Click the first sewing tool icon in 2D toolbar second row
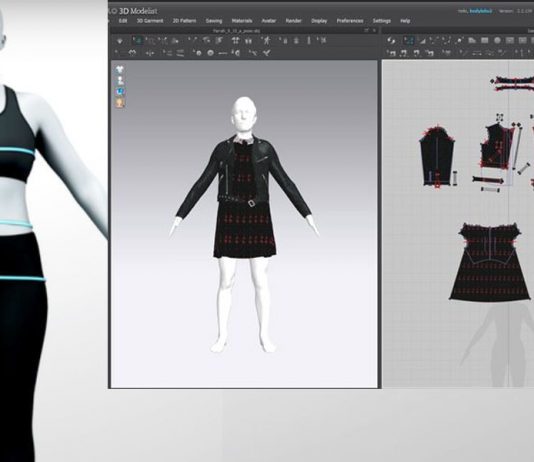Image resolution: width=534 pixels, height=462 pixels. [392, 53]
